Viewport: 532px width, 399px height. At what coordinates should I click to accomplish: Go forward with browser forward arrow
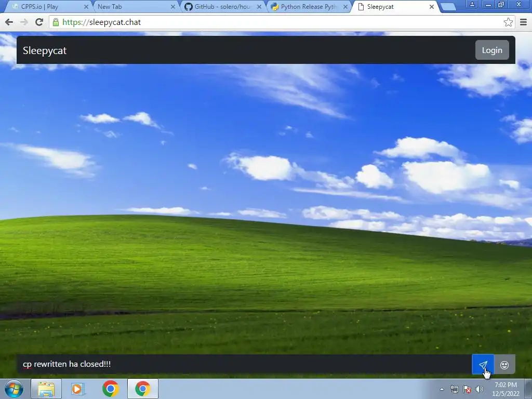click(24, 22)
